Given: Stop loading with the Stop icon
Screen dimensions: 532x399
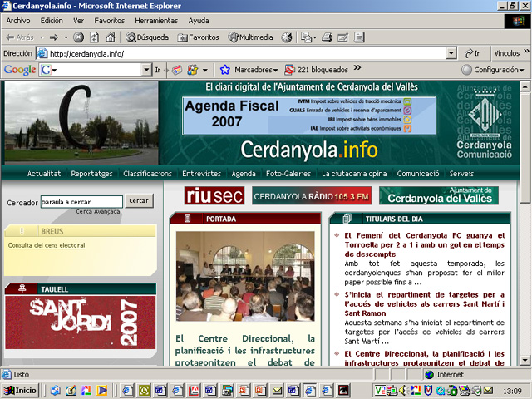Looking at the screenshot, I should coord(78,37).
